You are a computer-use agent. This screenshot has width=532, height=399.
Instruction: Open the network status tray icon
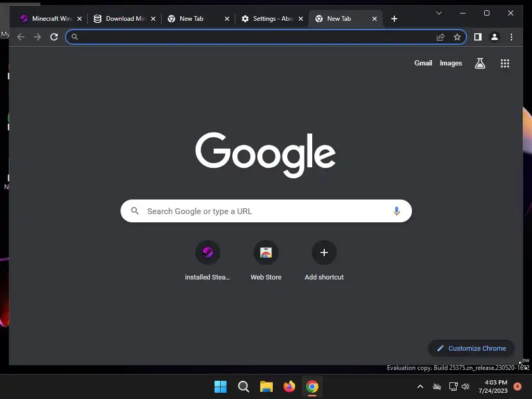click(453, 387)
